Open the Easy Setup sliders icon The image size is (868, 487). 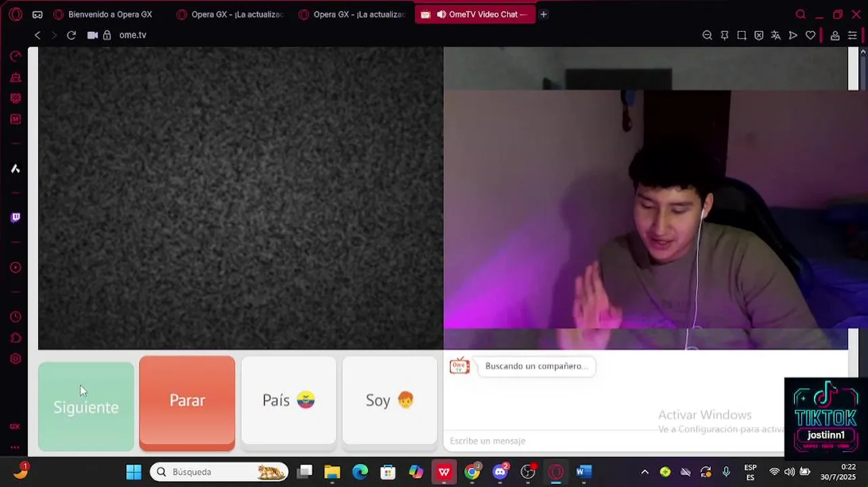coord(852,35)
